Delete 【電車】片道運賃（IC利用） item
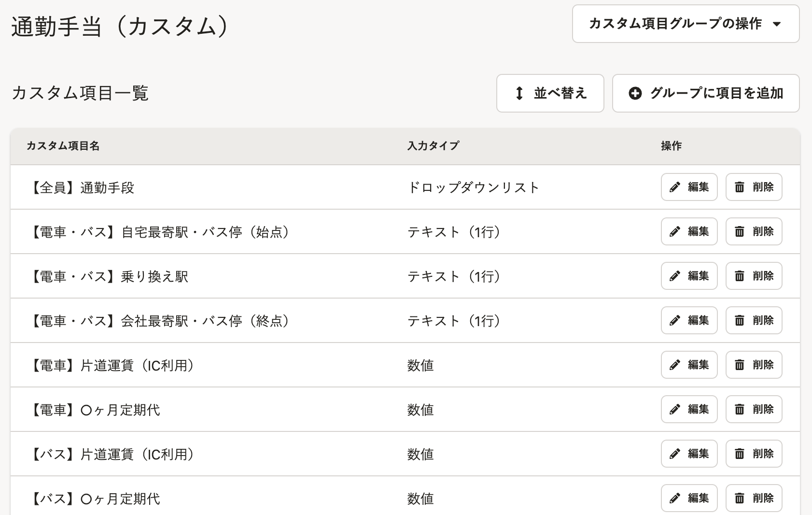Screen dimensions: 812x515 point(754,365)
